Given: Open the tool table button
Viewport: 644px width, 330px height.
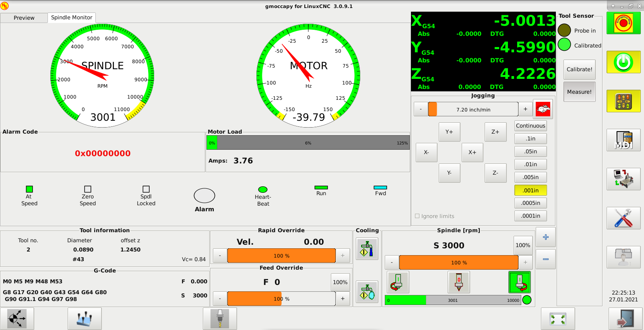Looking at the screenshot, I should [x=85, y=319].
